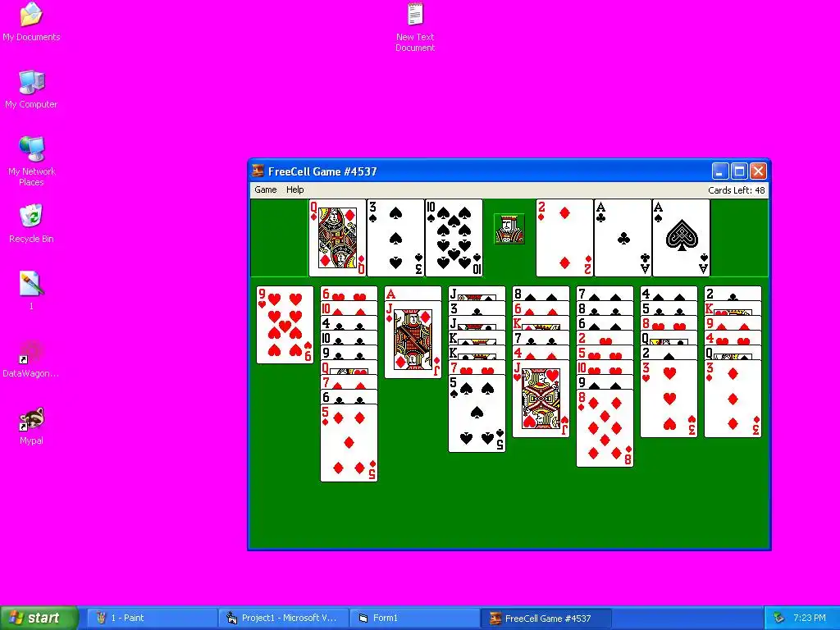Click the red Ace strip in column three
The width and height of the screenshot is (840, 630).
413,294
